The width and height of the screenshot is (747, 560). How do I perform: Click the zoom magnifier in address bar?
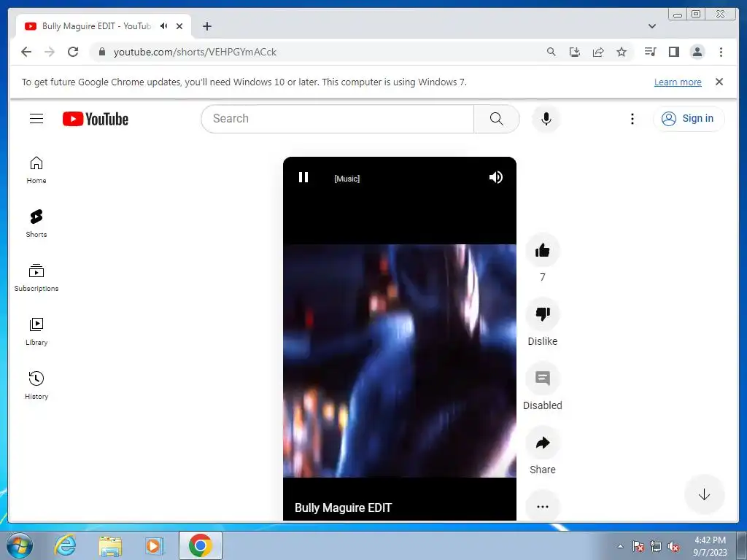[x=551, y=52]
